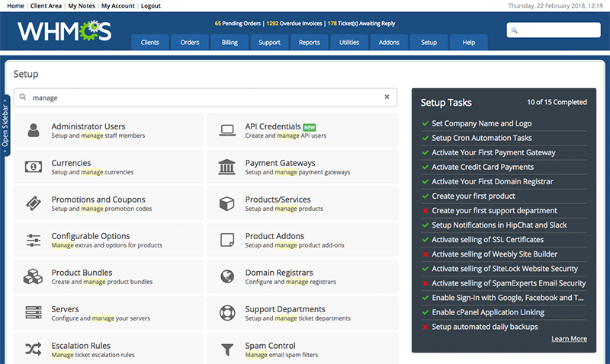This screenshot has width=610, height=364.
Task: Open the Addons menu tab
Action: 389,43
